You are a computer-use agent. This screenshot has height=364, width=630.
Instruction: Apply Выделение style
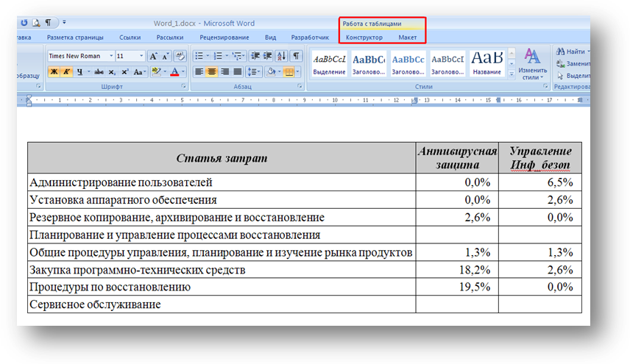point(329,64)
